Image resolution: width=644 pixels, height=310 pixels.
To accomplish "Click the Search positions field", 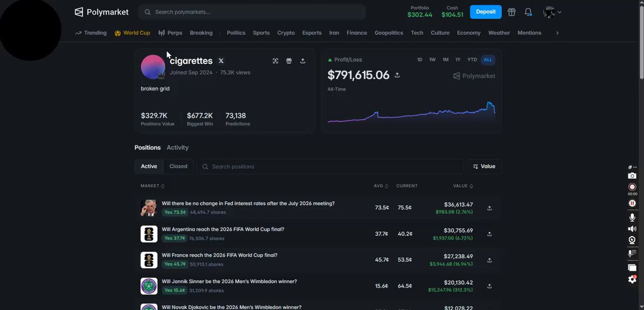I will pos(330,166).
